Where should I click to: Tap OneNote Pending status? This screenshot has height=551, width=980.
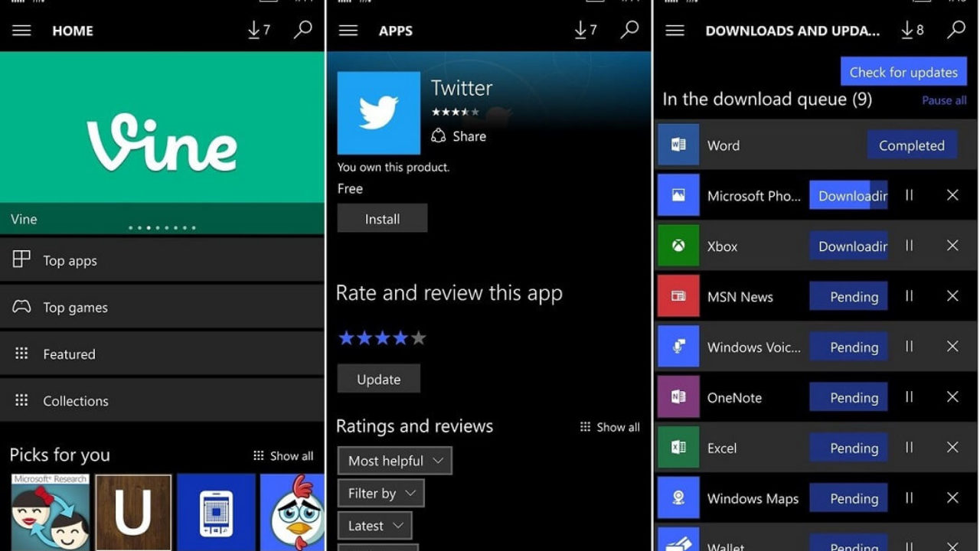849,398
